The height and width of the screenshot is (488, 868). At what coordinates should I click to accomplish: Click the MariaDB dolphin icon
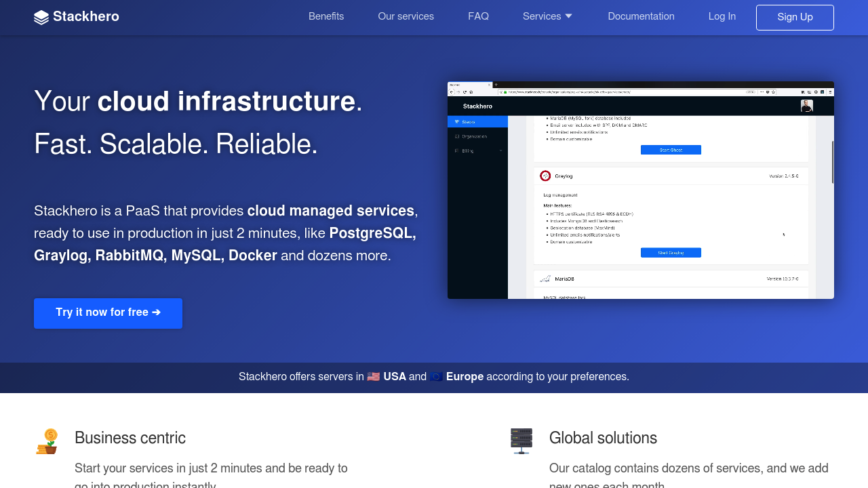[545, 278]
